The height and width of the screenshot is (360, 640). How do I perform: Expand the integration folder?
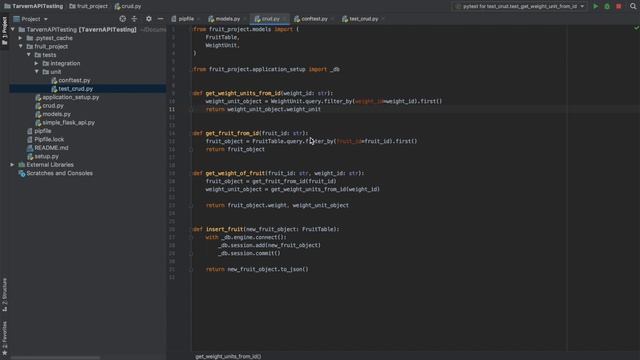click(36, 63)
